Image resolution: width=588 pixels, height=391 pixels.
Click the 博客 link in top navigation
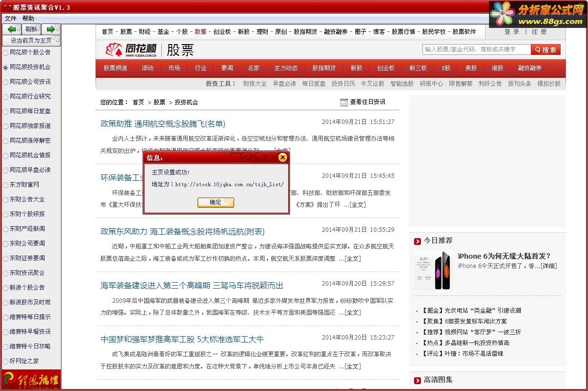coord(379,31)
